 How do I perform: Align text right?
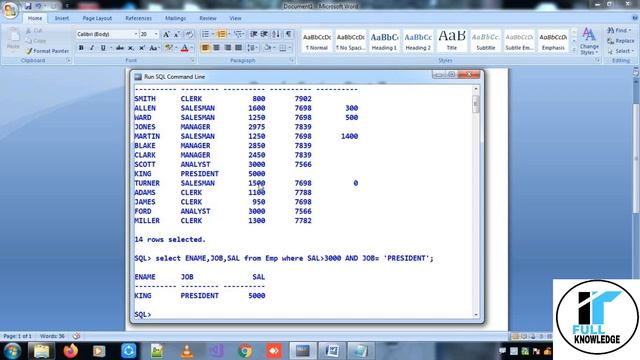click(227, 48)
